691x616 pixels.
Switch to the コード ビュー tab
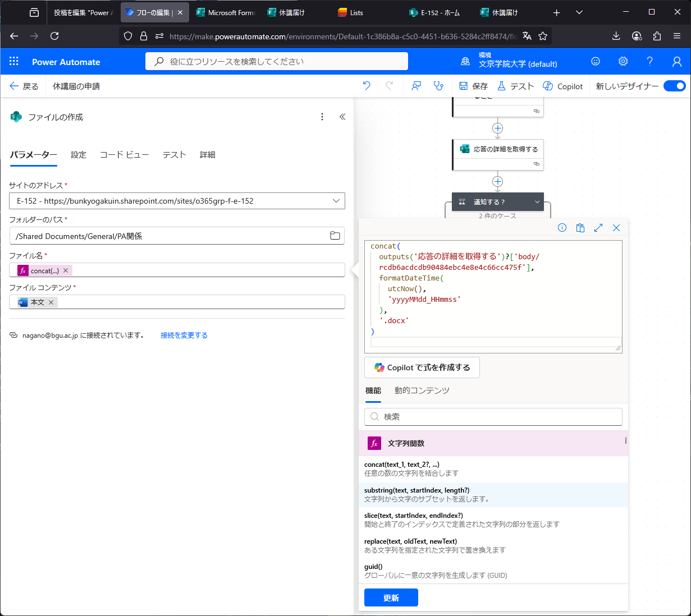pos(124,155)
